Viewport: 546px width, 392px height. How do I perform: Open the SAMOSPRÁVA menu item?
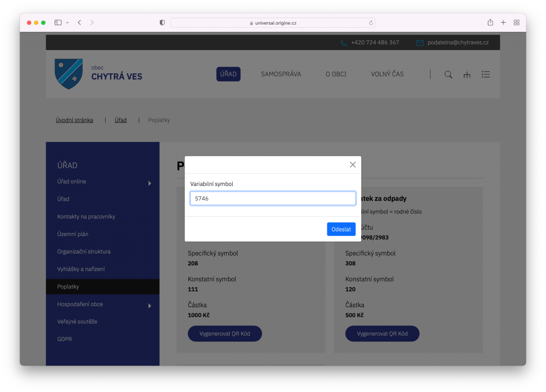(281, 74)
